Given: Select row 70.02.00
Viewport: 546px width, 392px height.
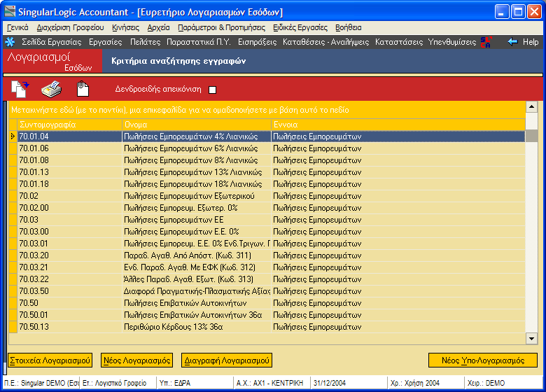Looking at the screenshot, I should point(267,208).
